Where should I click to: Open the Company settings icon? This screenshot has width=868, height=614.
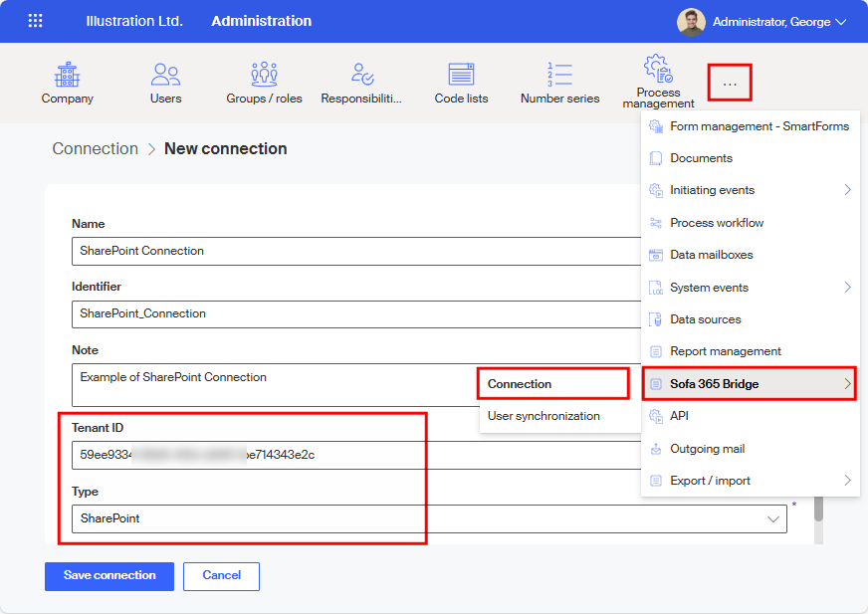67,75
